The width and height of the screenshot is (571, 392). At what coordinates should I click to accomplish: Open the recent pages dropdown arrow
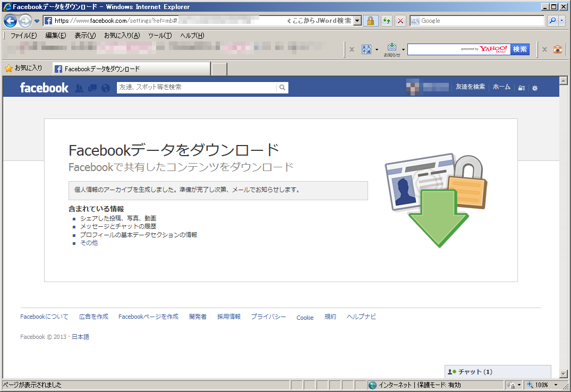point(37,21)
